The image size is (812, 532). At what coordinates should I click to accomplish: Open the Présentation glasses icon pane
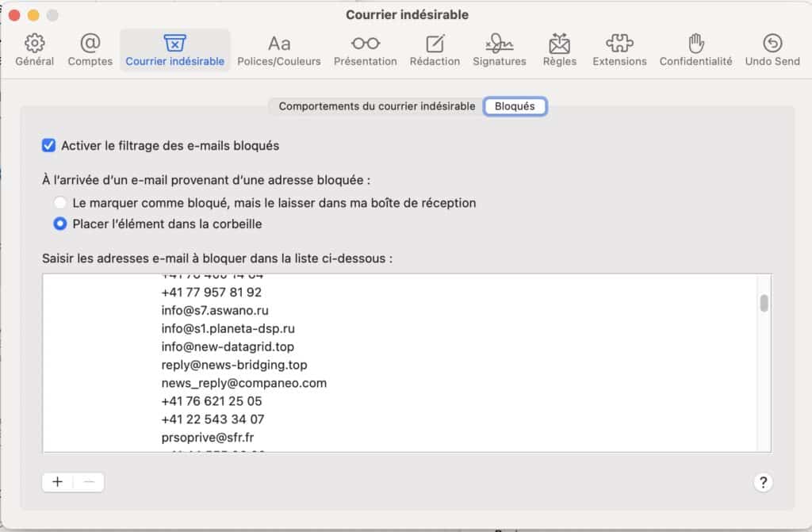(365, 50)
